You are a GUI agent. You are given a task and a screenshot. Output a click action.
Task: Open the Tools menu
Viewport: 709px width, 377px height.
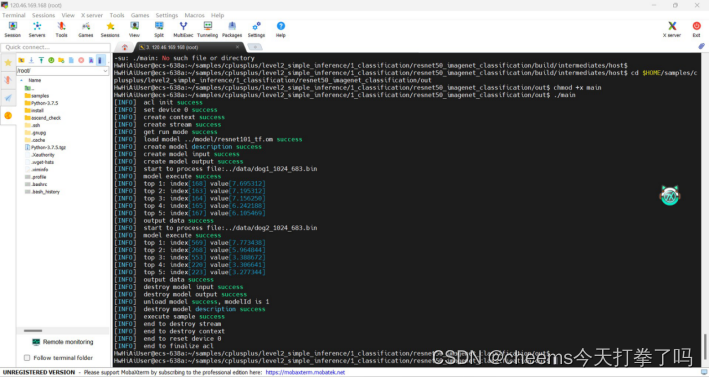point(117,15)
